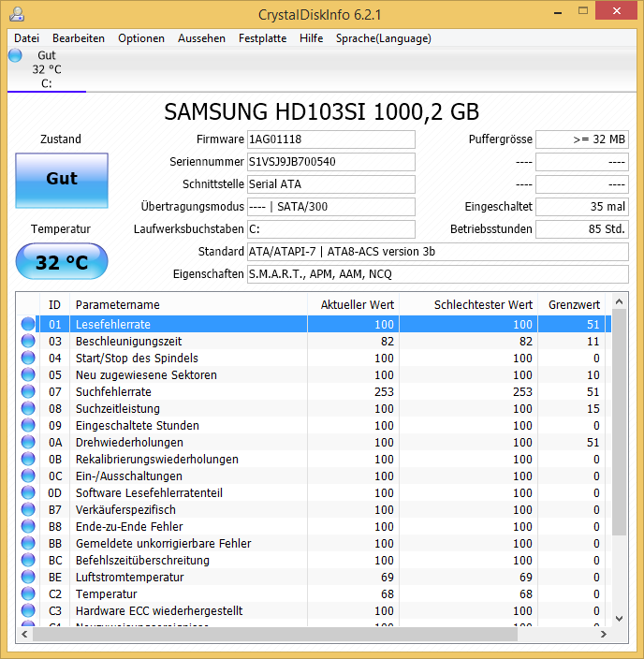Close the CrystalDiskInfo window
644x659 pixels.
[617, 11]
